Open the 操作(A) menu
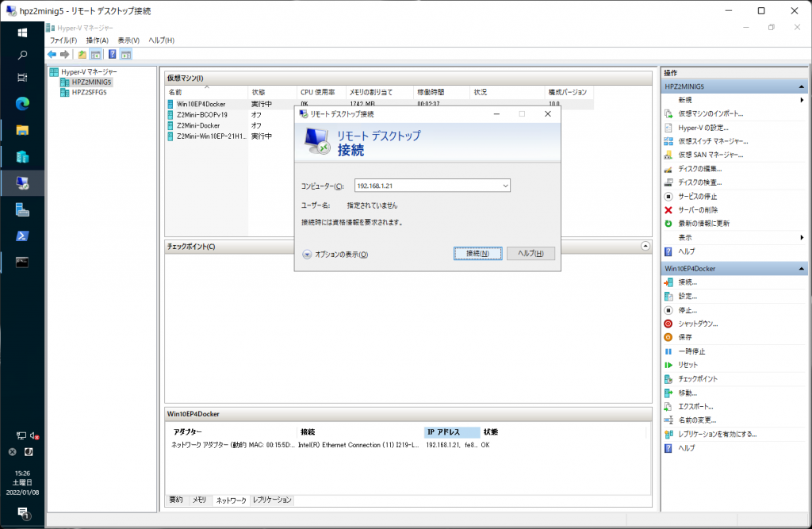 [98, 40]
